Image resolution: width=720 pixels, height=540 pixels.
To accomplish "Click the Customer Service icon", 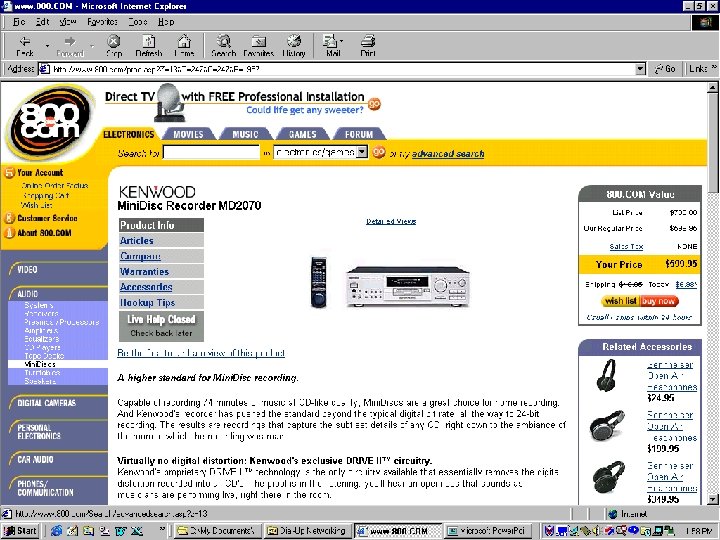I will pyautogui.click(x=9, y=218).
